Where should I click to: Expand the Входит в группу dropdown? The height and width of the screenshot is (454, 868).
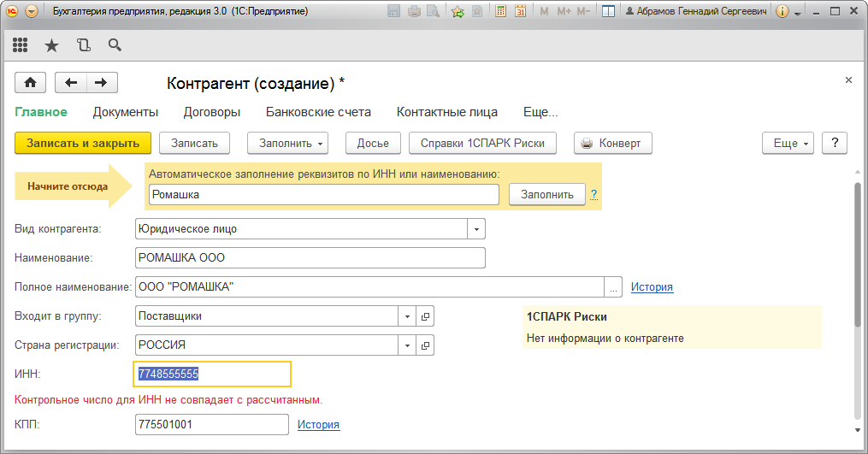tap(407, 316)
